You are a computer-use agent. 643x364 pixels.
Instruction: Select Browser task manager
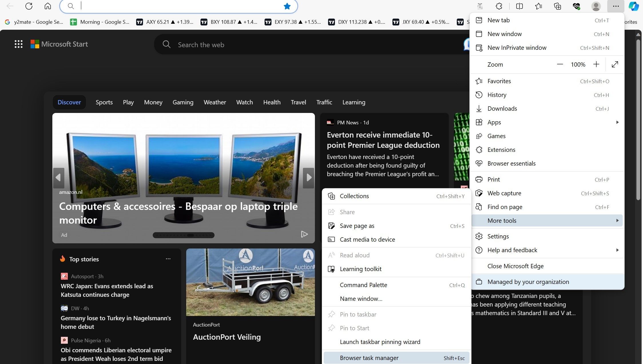click(x=369, y=358)
